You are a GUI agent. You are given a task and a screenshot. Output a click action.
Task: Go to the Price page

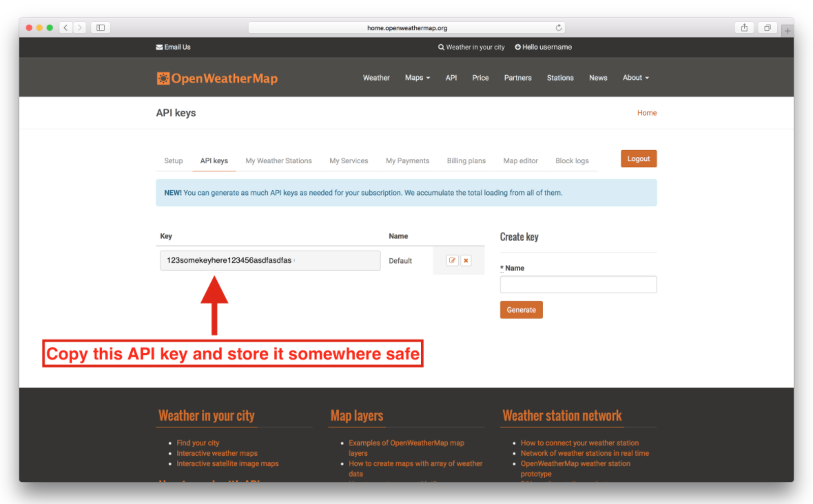(x=480, y=78)
